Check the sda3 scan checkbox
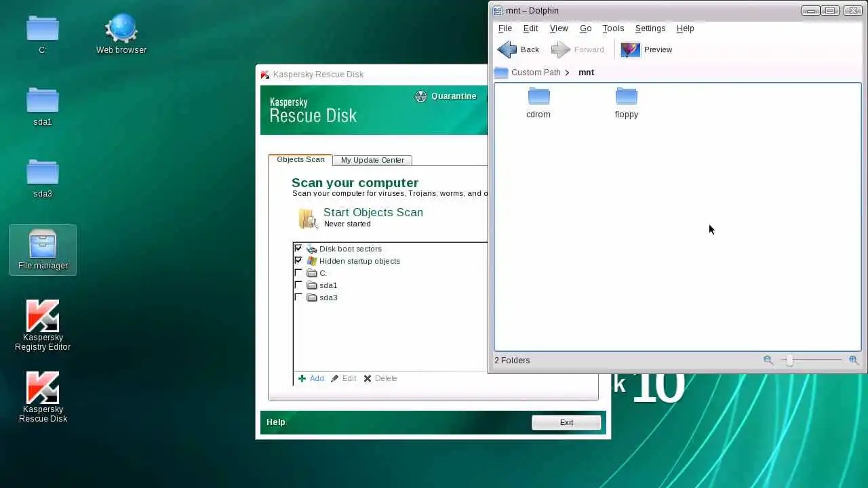 coord(298,298)
